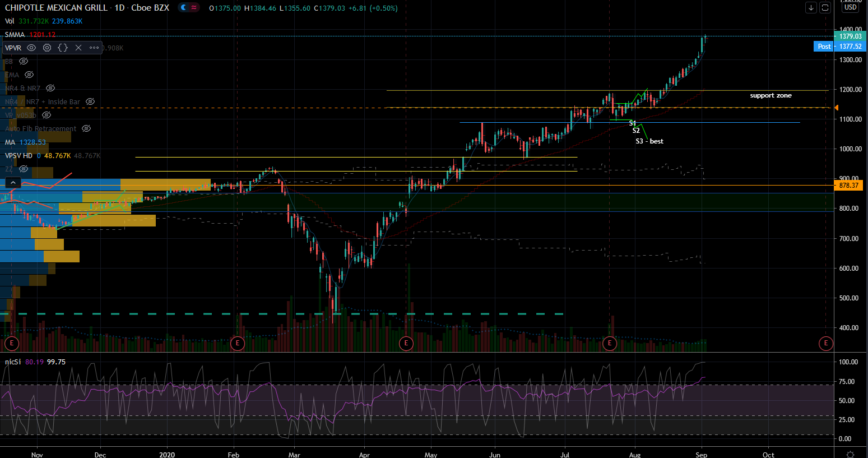Click the Sep label on time axis
The width and height of the screenshot is (868, 458).
(702, 455)
